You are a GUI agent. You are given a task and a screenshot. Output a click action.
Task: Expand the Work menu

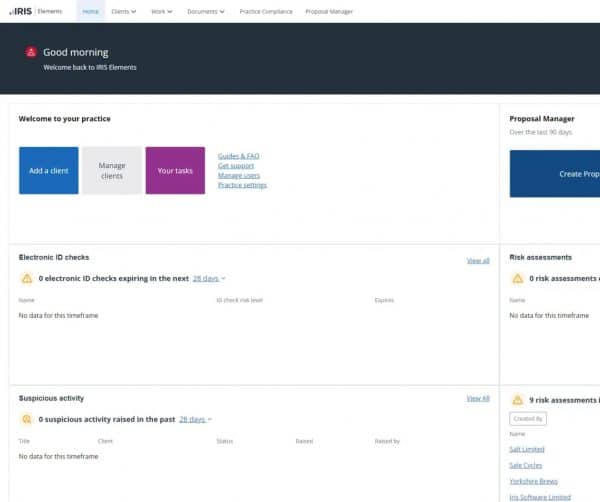click(x=161, y=11)
